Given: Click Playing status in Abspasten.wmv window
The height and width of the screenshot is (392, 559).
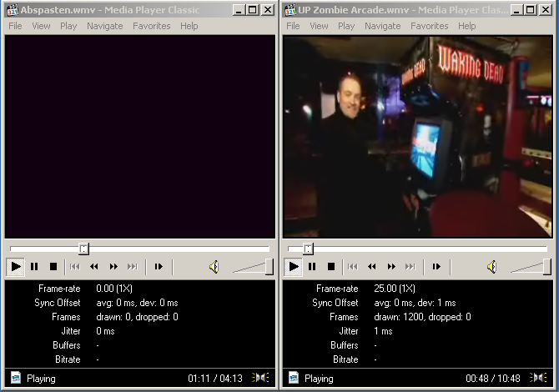Looking at the screenshot, I should (41, 379).
